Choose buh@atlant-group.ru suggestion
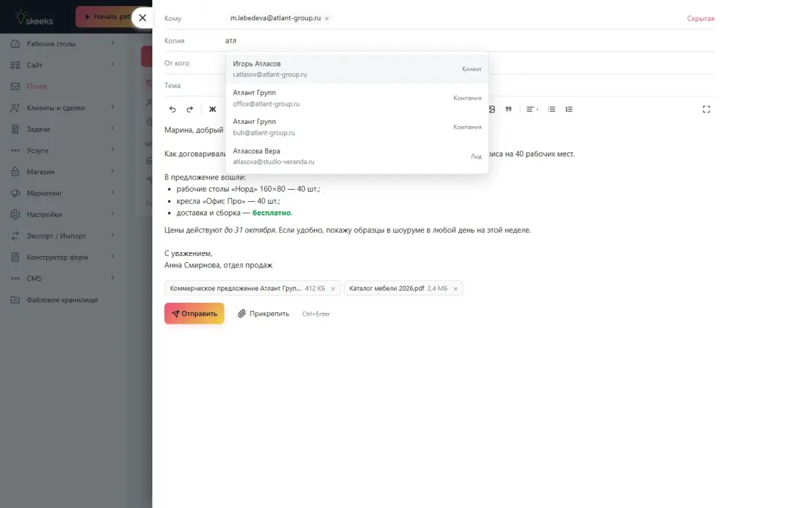Screen dimensions: 812x508 357,127
